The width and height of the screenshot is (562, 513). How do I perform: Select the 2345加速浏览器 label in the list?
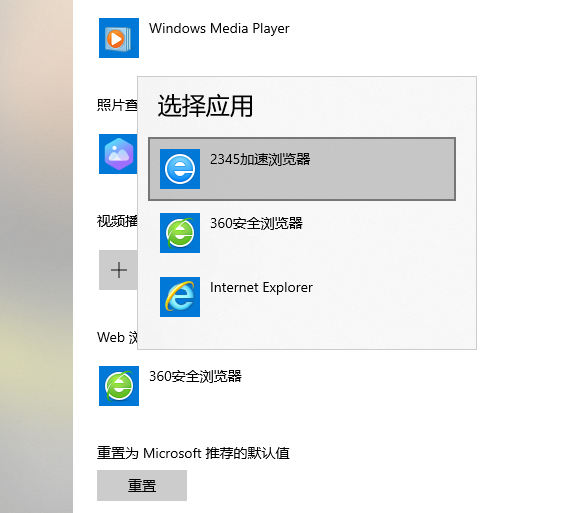pyautogui.click(x=260, y=159)
